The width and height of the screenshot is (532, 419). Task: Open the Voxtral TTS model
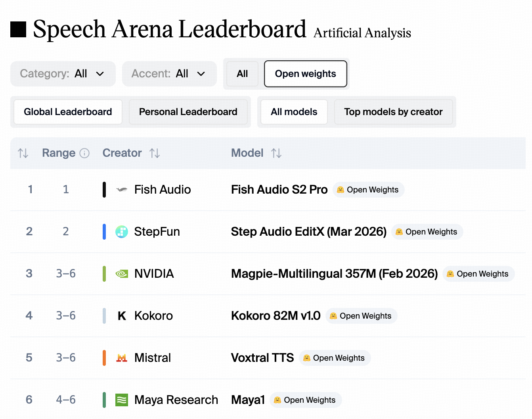(262, 358)
